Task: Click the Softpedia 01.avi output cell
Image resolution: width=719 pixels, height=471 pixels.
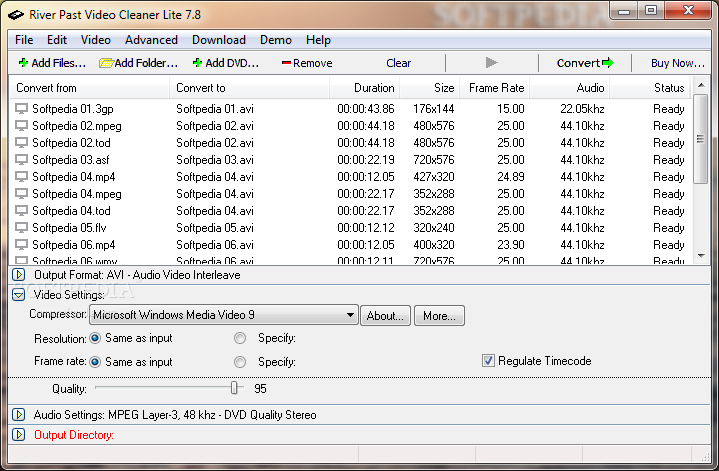Action: [x=215, y=109]
